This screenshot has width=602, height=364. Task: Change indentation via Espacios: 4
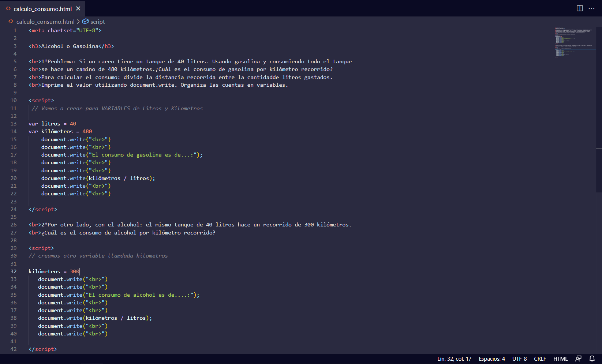click(x=491, y=359)
